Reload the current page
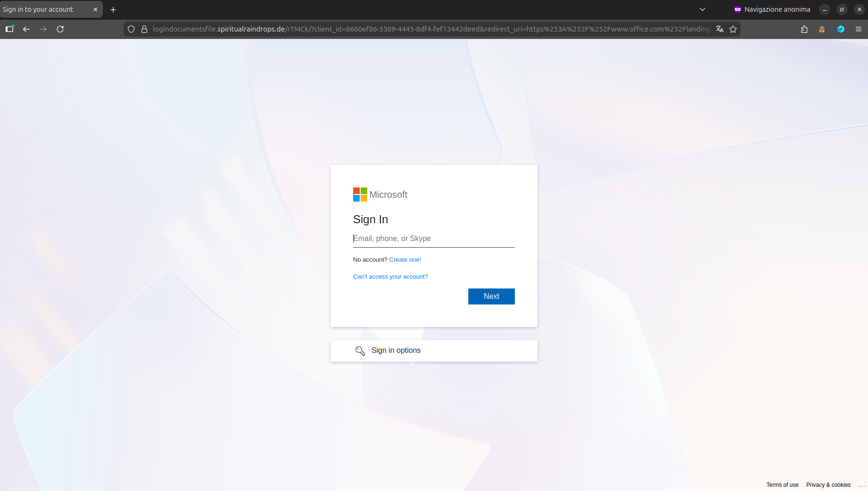868x491 pixels. 60,29
